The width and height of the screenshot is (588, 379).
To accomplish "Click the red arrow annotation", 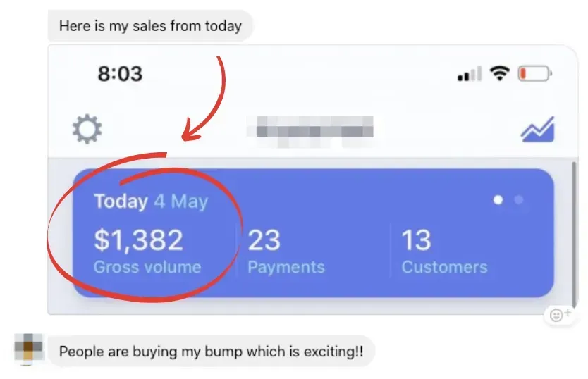I will pos(204,99).
